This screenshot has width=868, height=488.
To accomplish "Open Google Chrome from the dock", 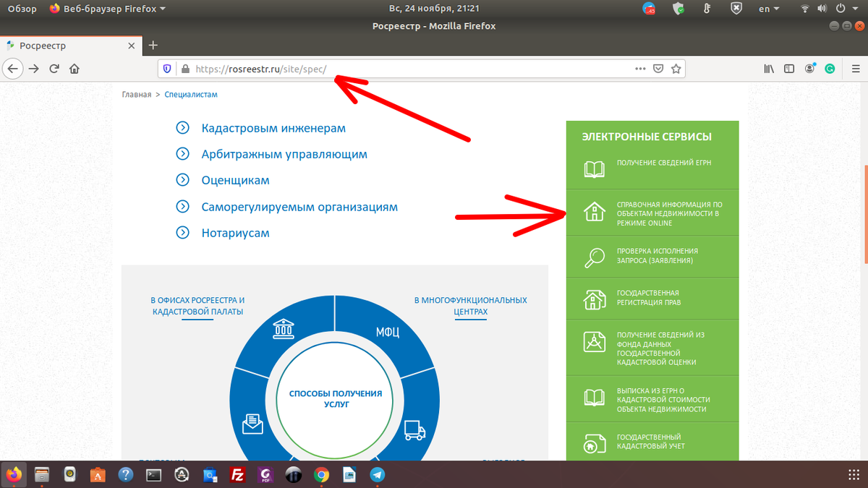I will pos(322,475).
